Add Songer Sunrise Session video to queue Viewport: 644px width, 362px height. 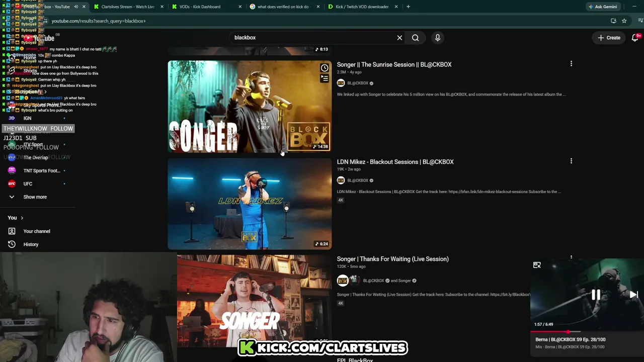[x=325, y=78]
